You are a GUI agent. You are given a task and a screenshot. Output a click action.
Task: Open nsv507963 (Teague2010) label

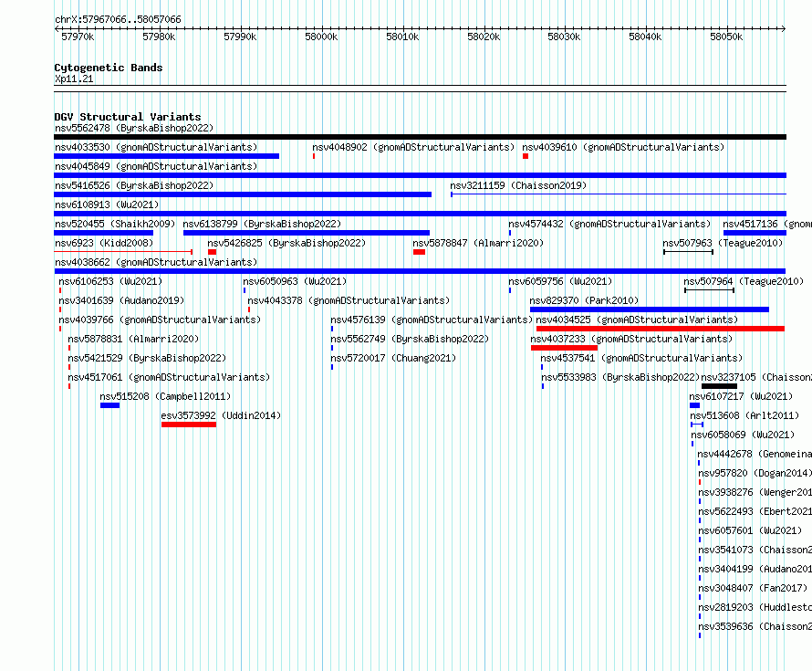point(723,243)
